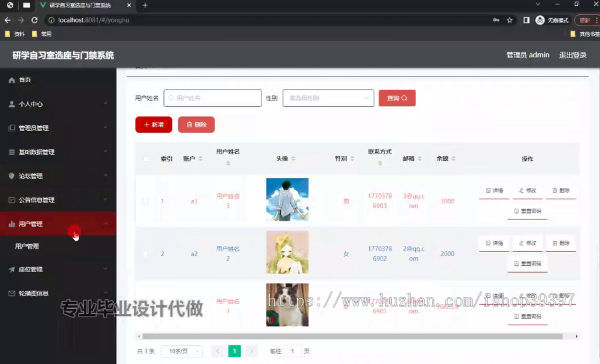Select the 用户管理 bar chart icon
This screenshot has width=600, height=364.
[11, 224]
